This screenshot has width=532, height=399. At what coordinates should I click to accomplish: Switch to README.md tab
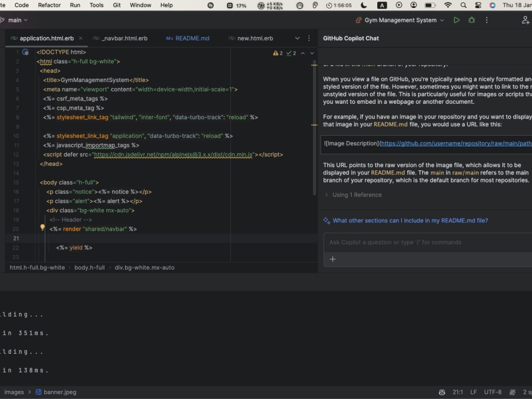tap(188, 38)
